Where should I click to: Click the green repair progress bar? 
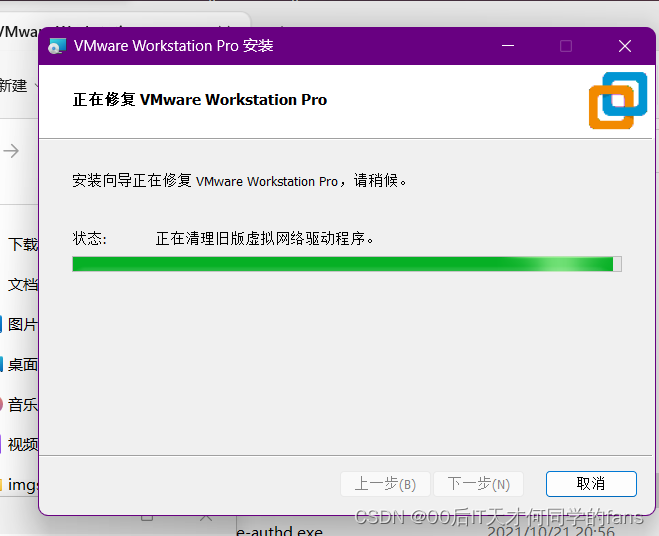pos(347,264)
